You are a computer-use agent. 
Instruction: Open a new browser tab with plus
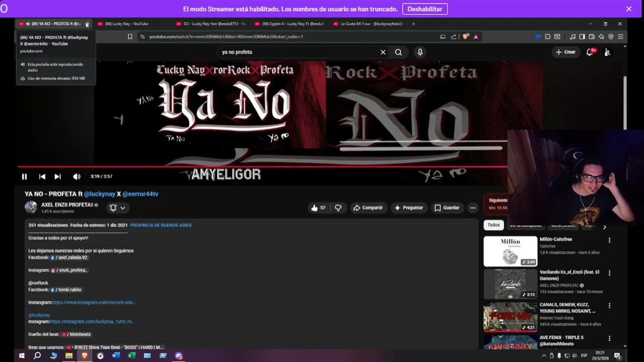click(414, 24)
